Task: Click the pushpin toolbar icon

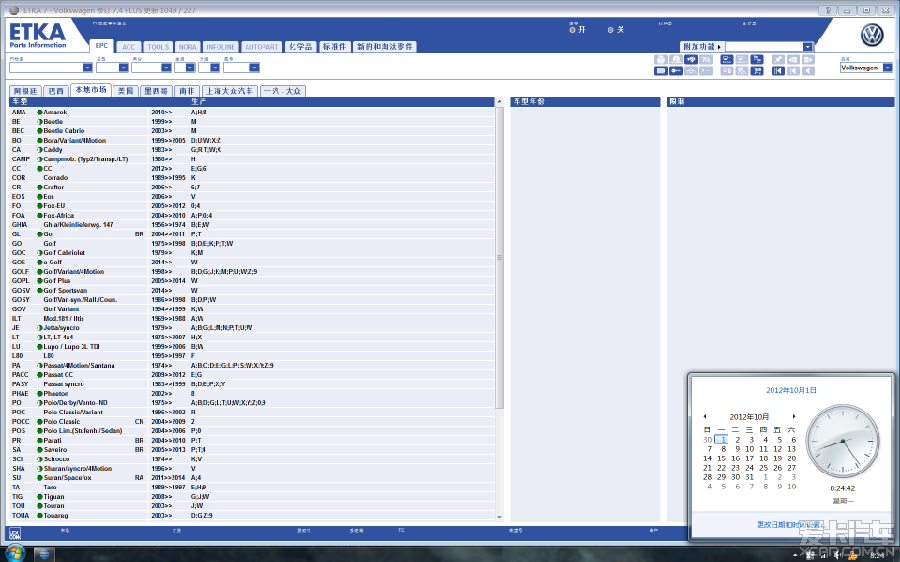Action: (778, 59)
